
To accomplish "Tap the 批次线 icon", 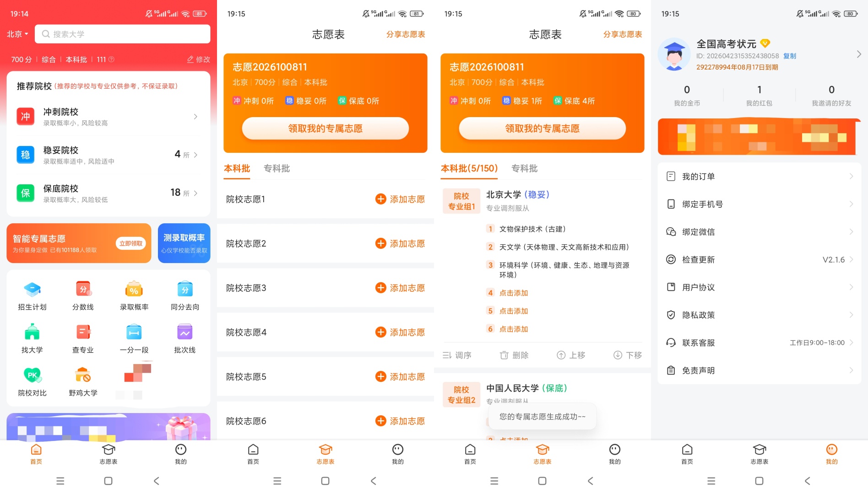I will [185, 332].
